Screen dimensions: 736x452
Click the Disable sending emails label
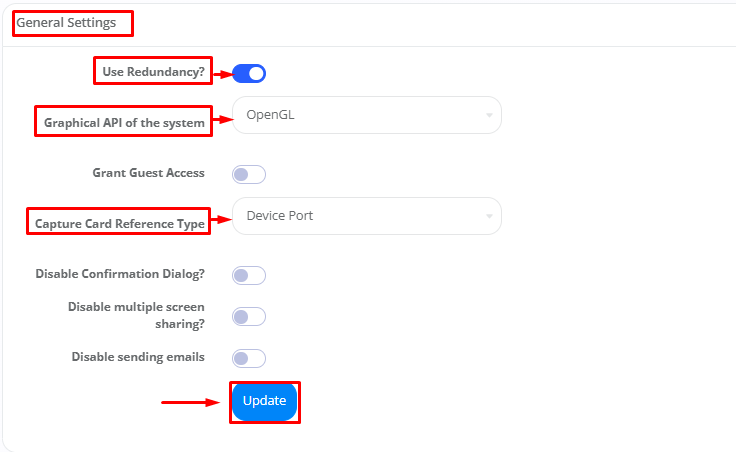tap(138, 357)
